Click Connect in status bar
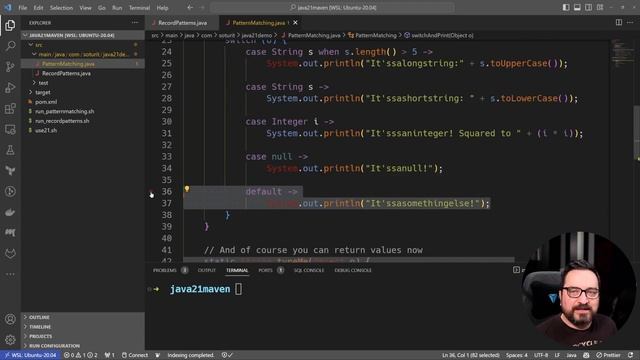The image size is (640, 360). [x=135, y=355]
